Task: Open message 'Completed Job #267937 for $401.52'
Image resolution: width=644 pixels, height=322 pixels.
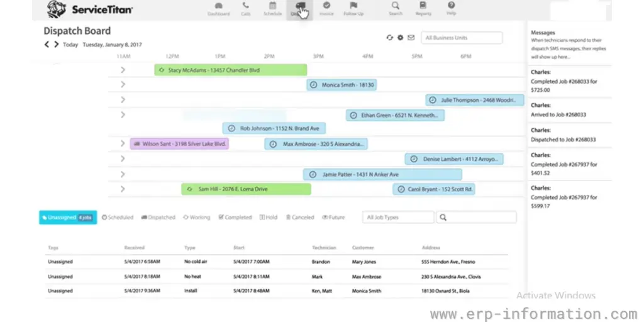Action: tap(564, 169)
